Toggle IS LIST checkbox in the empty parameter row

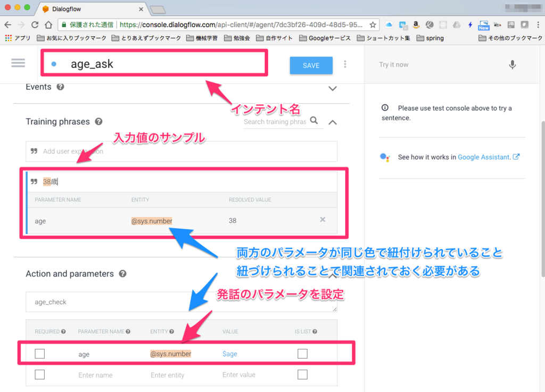(302, 374)
